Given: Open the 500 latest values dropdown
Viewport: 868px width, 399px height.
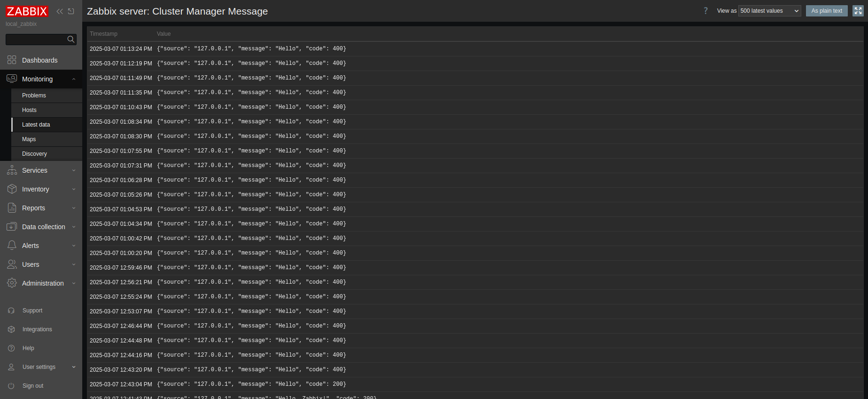Looking at the screenshot, I should click(769, 11).
